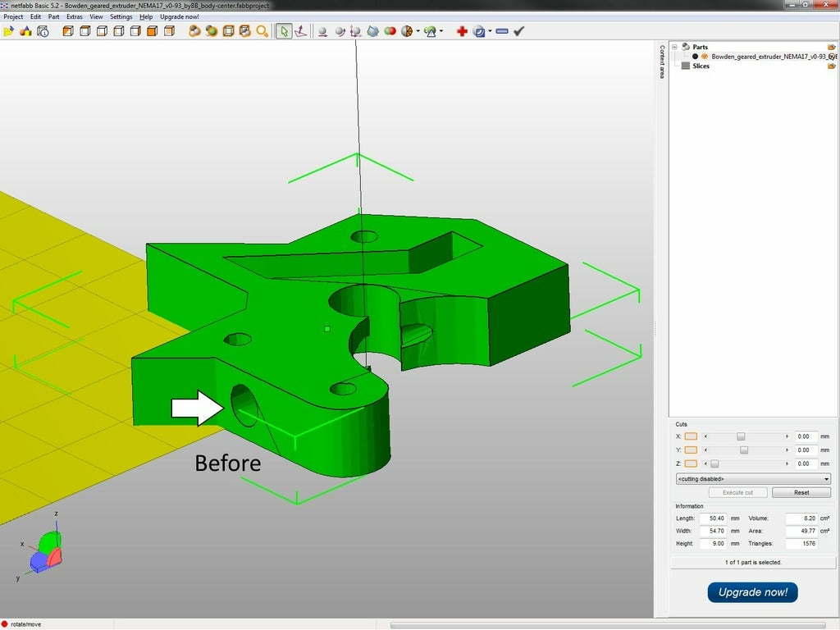Open the Settings menu
The image size is (840, 630).
click(x=121, y=16)
